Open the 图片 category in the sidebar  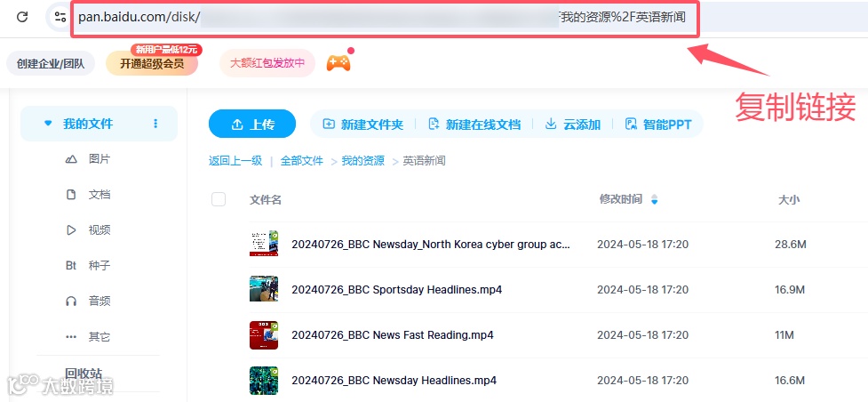point(100,160)
